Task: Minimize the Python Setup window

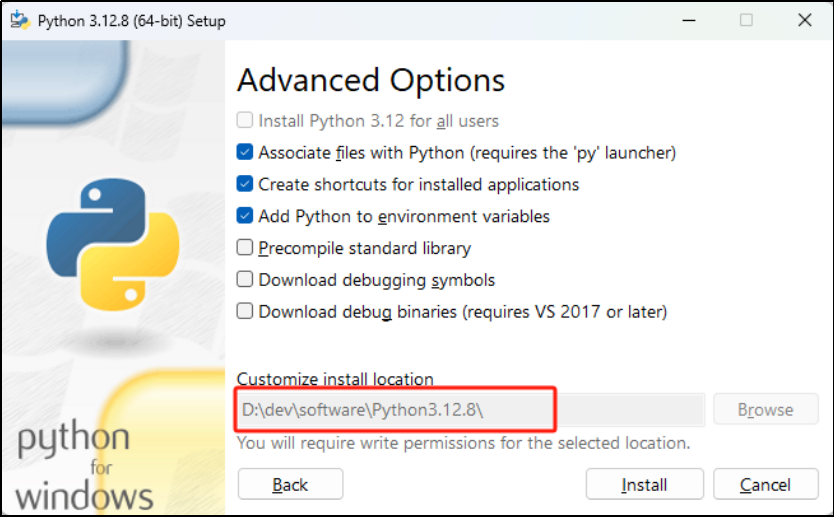Action: point(689,20)
